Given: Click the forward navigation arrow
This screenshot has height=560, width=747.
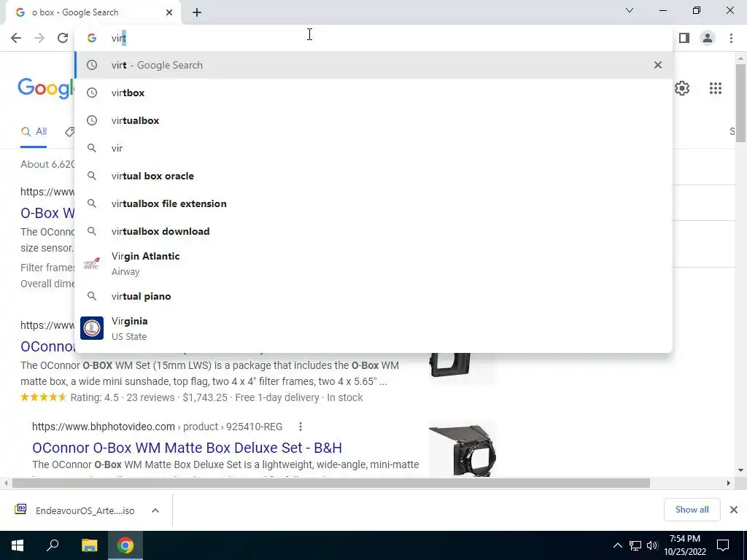Looking at the screenshot, I should tap(39, 38).
